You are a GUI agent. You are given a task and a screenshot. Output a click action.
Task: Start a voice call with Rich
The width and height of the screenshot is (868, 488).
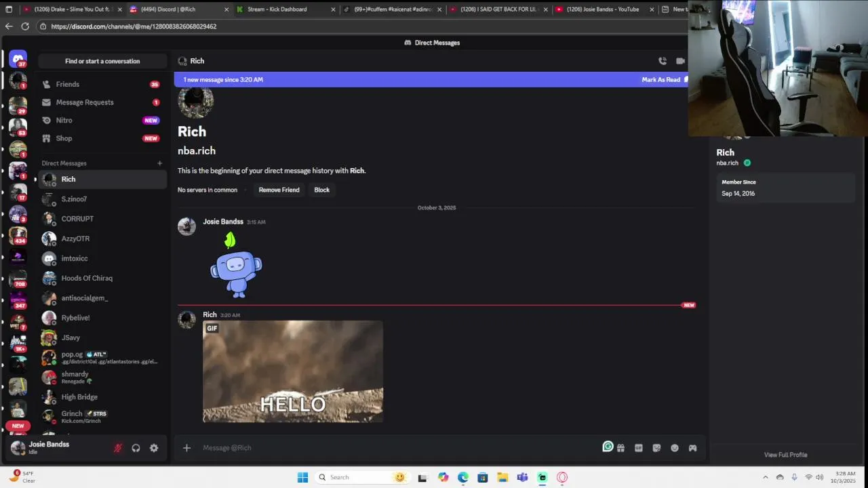[663, 61]
